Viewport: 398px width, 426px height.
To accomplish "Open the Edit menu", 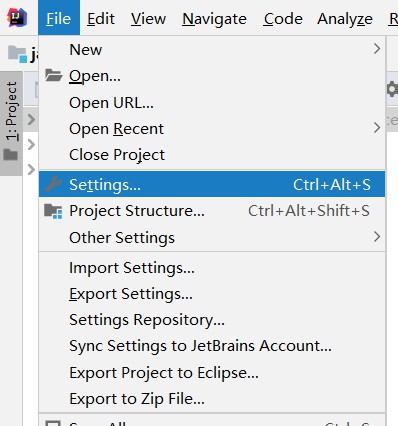I will [x=101, y=19].
